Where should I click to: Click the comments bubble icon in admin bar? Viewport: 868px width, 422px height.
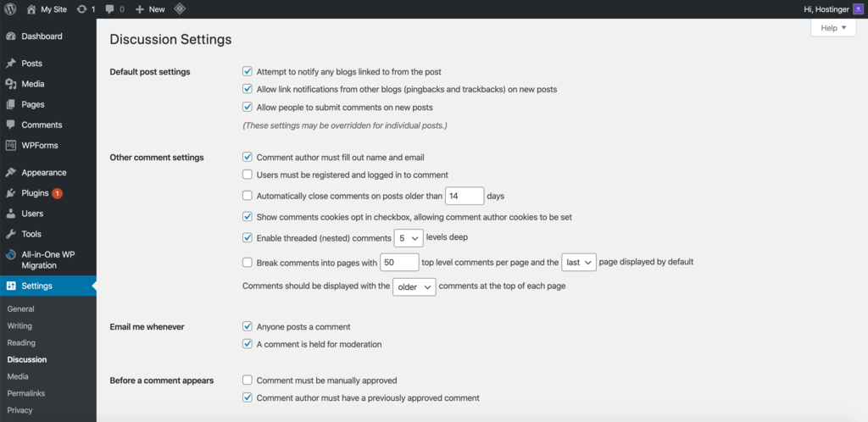110,8
